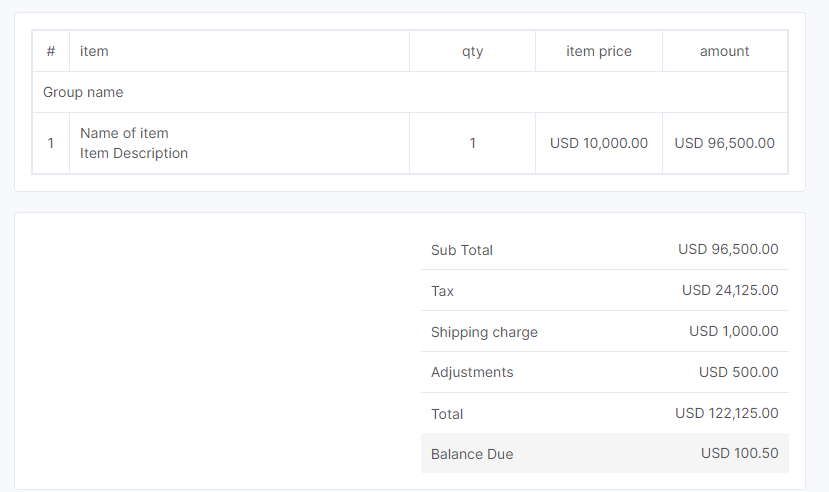Click 'Name of item' text
Screen dimensions: 829x492
tap(124, 133)
